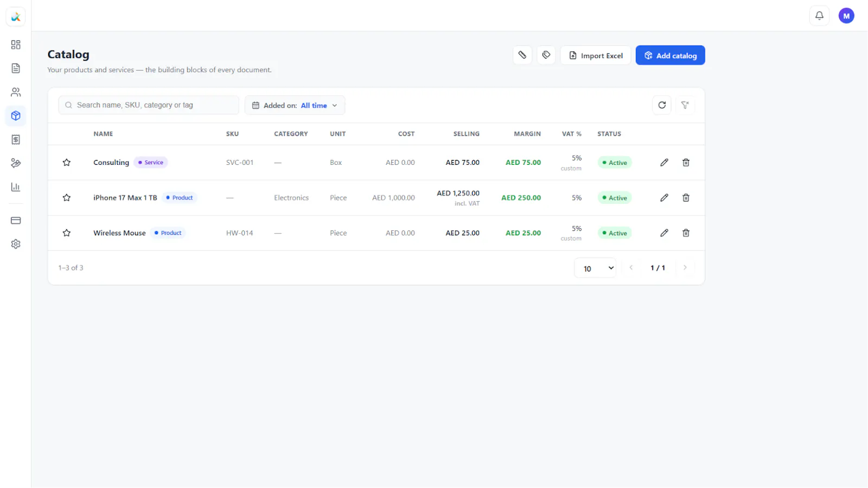Focus the search name, SKU, category field

point(149,105)
